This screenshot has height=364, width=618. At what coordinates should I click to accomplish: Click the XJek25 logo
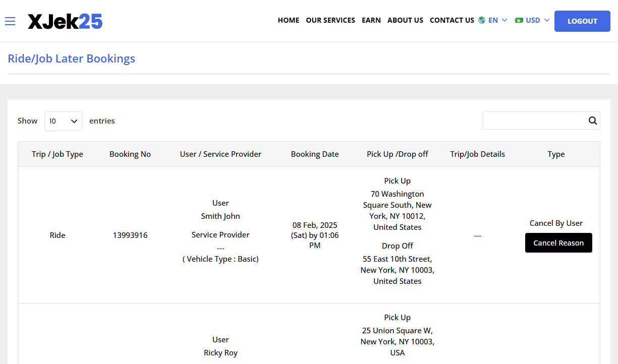[x=65, y=21]
